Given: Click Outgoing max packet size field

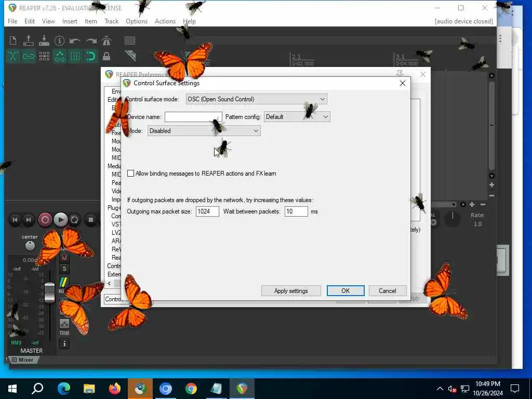Looking at the screenshot, I should [207, 211].
